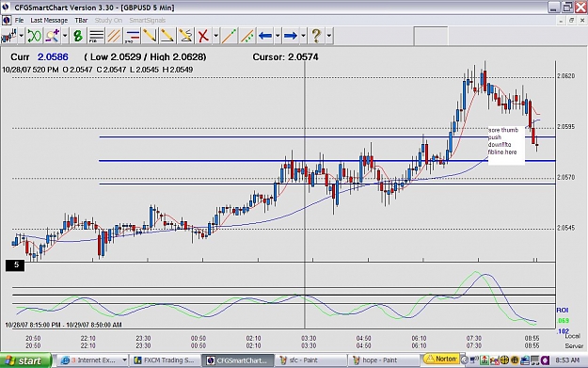Expand the chart type dropdown arrow
Image resolution: width=588 pixels, height=368 pixels.
(21, 36)
